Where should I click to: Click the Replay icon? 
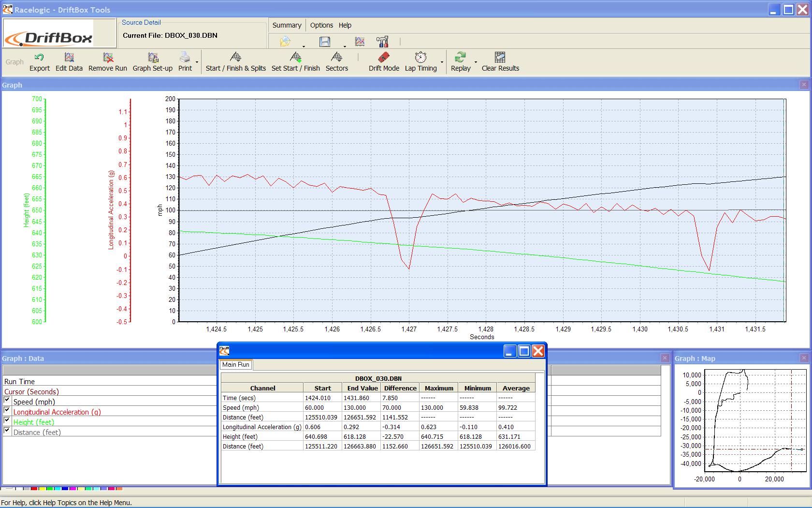pos(461,57)
